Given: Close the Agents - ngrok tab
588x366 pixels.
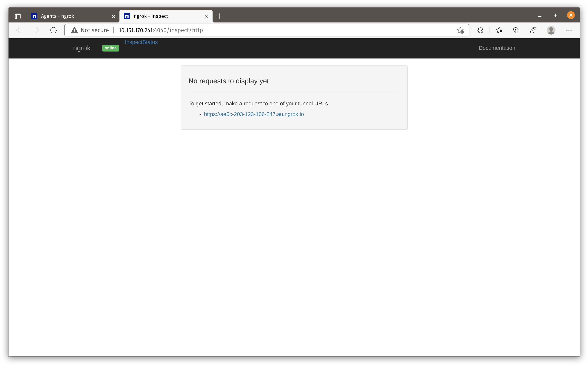Looking at the screenshot, I should coord(113,16).
